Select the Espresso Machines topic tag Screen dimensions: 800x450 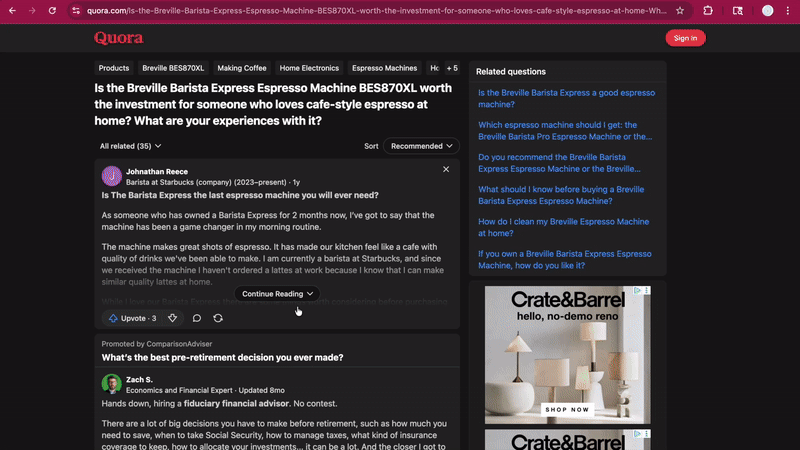coord(384,68)
